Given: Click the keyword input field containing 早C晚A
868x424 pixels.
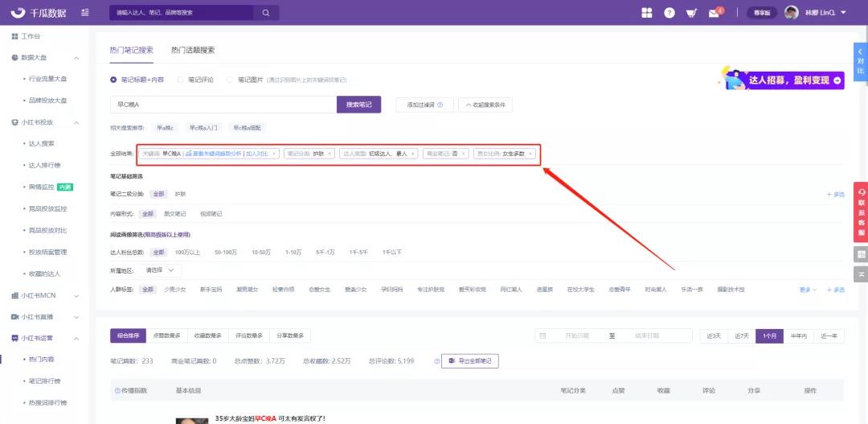Looking at the screenshot, I should (x=223, y=105).
